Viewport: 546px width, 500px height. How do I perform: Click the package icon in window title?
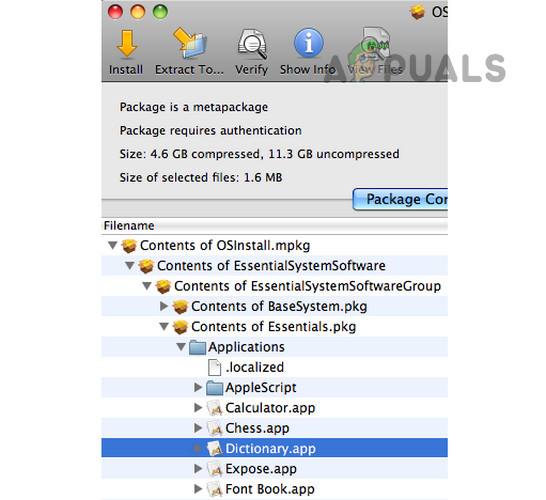click(x=418, y=12)
